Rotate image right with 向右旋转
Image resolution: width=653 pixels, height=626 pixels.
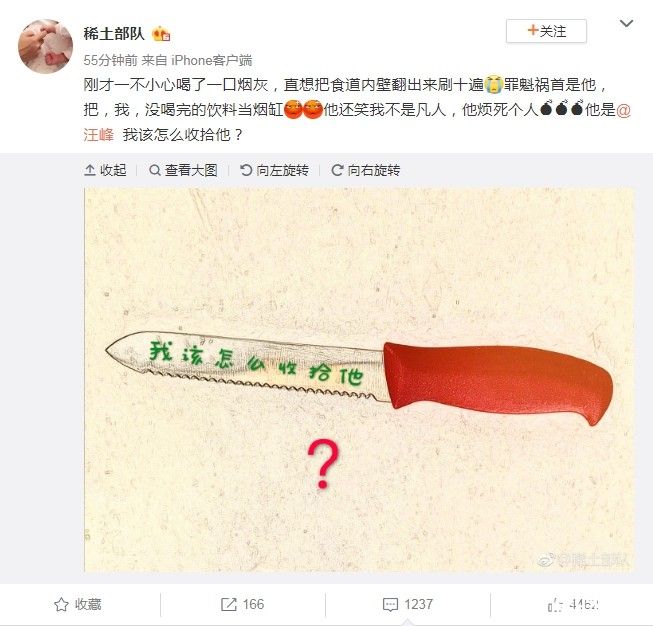(x=366, y=170)
